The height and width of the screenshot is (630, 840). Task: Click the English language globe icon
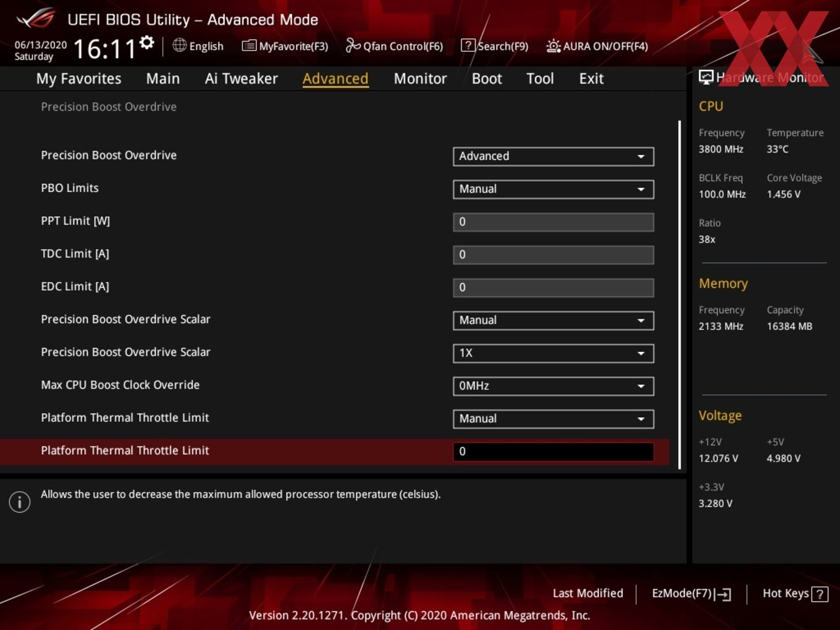click(x=179, y=45)
